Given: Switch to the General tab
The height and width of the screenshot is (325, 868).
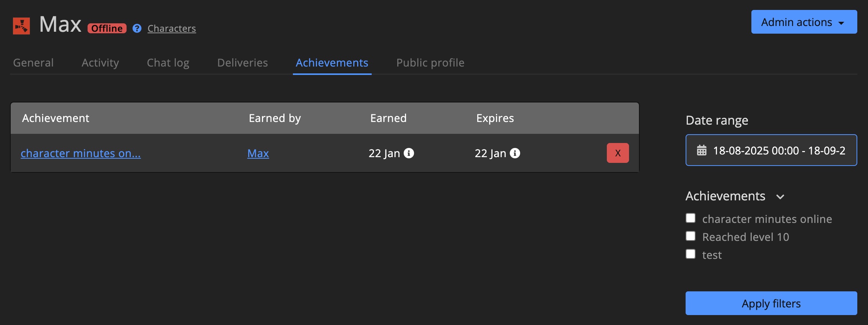Looking at the screenshot, I should 33,63.
